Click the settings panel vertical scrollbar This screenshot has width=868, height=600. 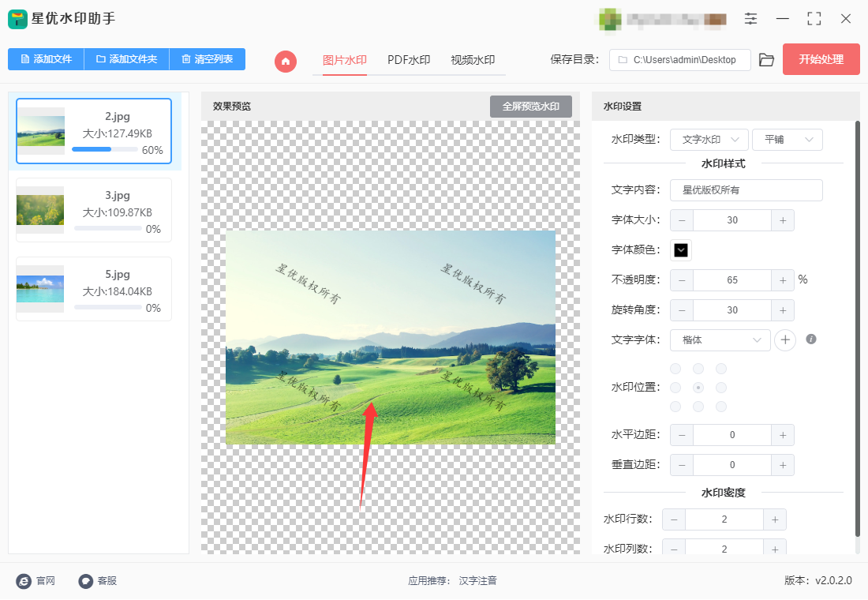pyautogui.click(x=858, y=330)
